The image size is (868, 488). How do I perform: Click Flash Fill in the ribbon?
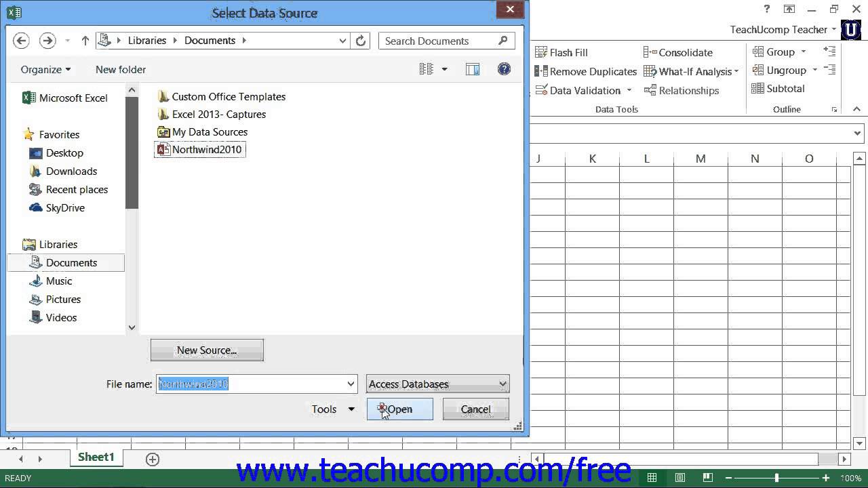(x=561, y=52)
